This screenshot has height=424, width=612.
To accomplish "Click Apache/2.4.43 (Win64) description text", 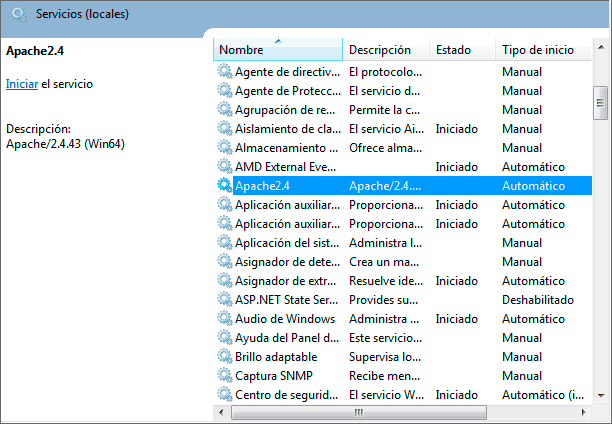I will click(x=65, y=144).
